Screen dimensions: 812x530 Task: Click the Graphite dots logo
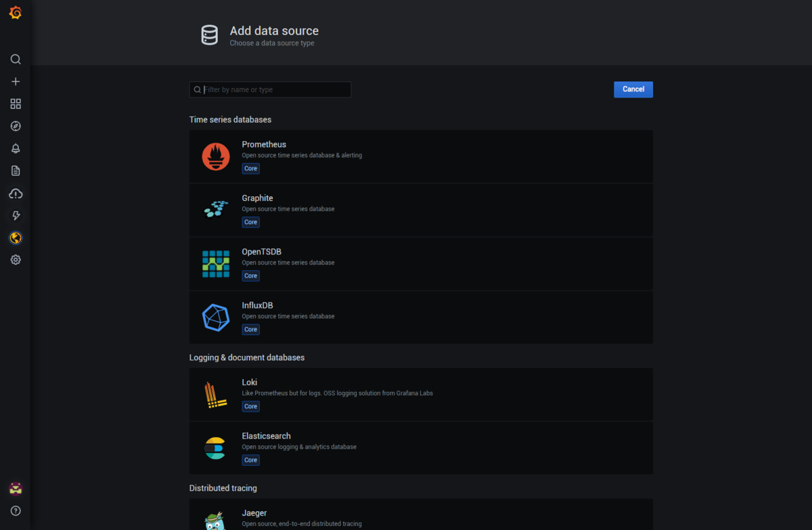point(216,210)
